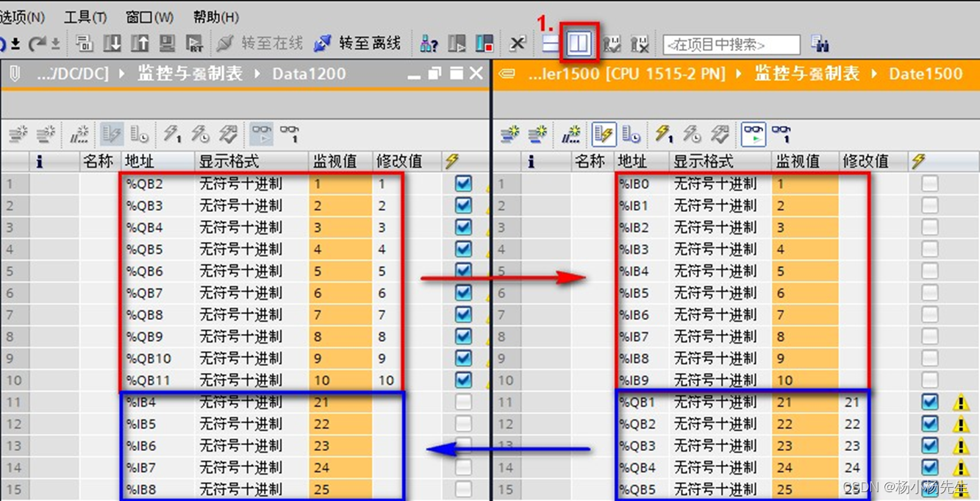Modify all selected values once in Date1500

(664, 134)
